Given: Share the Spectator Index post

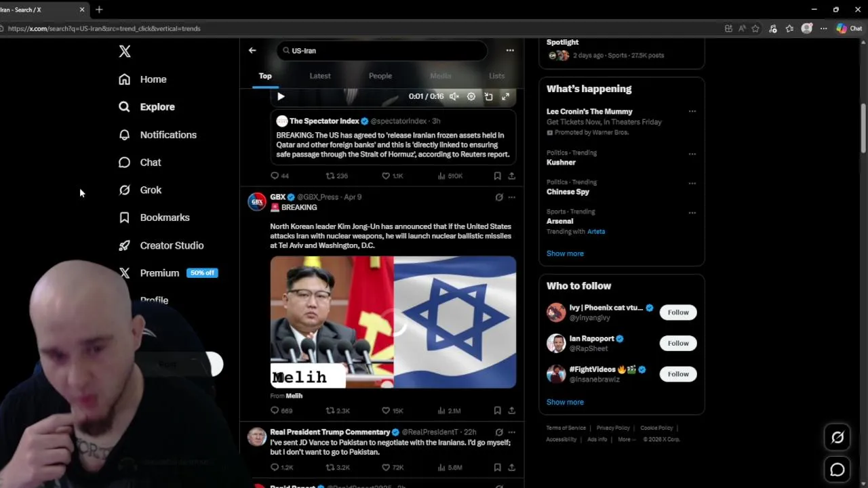Looking at the screenshot, I should pyautogui.click(x=511, y=176).
